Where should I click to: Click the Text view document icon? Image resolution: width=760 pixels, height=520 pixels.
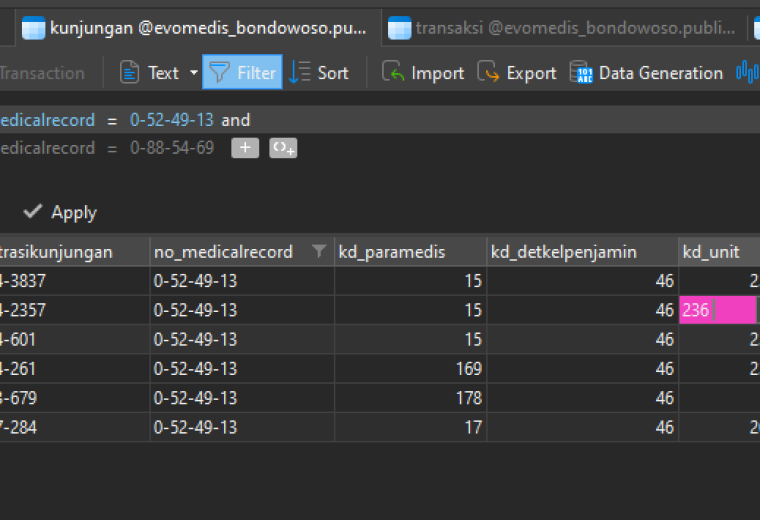pos(129,73)
